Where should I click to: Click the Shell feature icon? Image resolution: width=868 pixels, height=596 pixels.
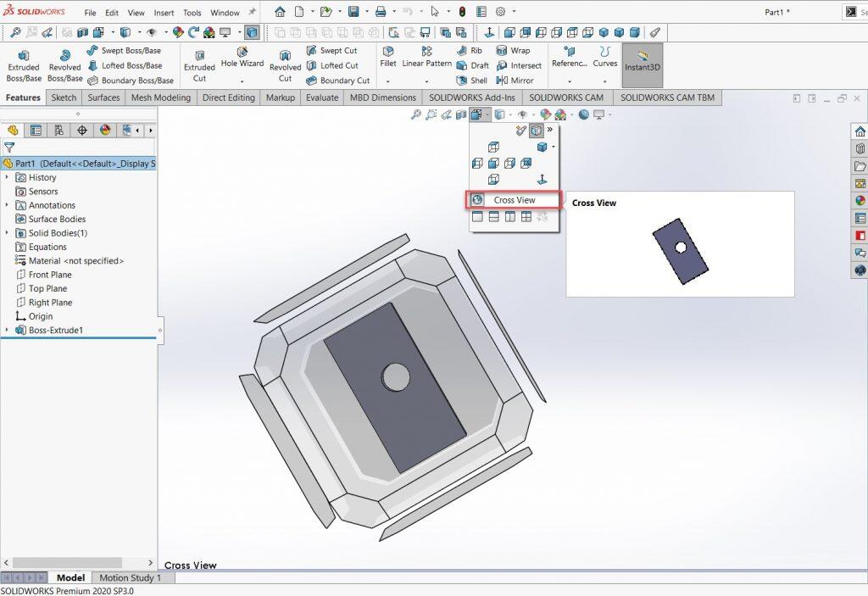point(472,81)
